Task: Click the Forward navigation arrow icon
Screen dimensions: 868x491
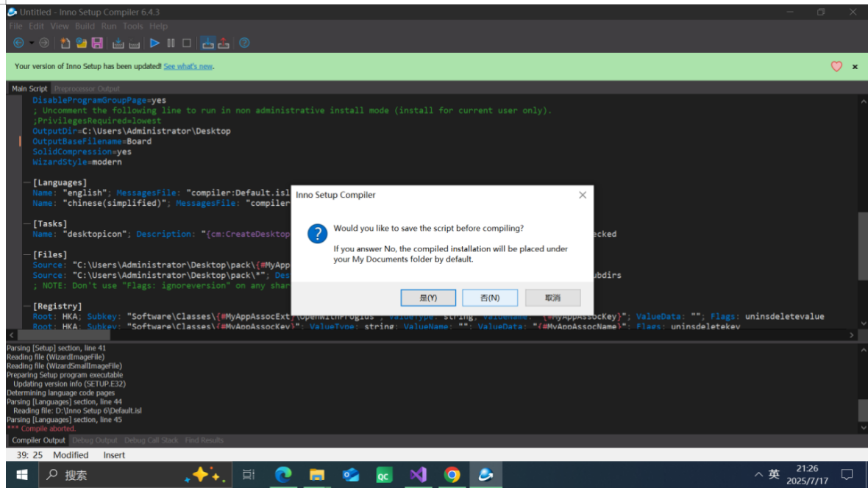Action: (44, 43)
